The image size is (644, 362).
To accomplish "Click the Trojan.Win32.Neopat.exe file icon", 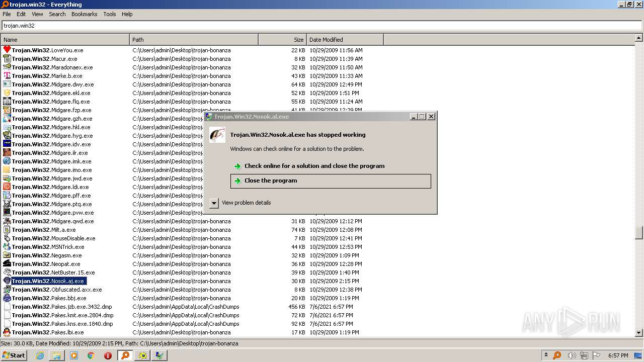I will pos(7,263).
